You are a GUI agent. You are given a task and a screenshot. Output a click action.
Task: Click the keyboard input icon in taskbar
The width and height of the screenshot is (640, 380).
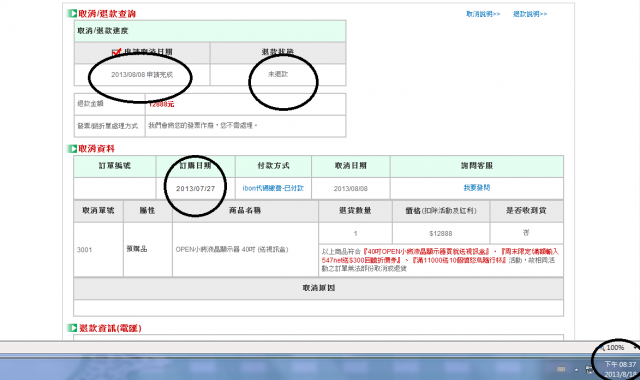pos(561,369)
